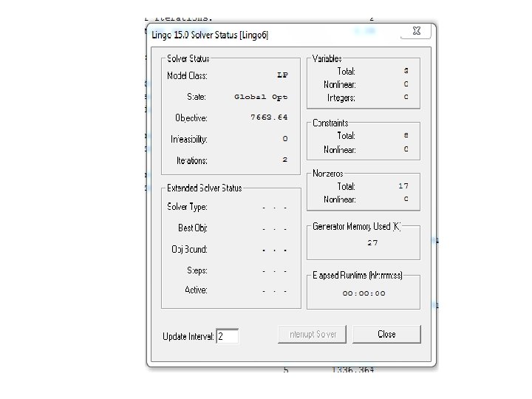Click the Integers label under Variables
Image resolution: width=532 pixels, height=399 pixels.
pyautogui.click(x=341, y=98)
